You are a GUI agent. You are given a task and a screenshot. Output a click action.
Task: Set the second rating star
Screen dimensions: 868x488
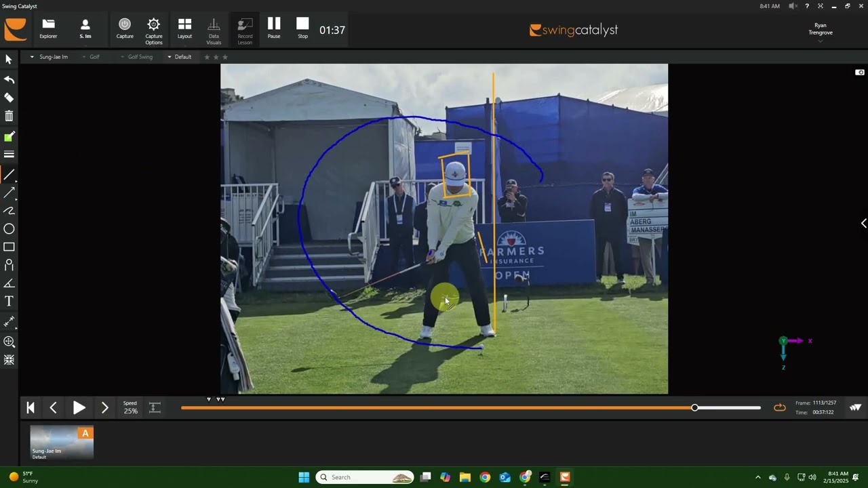click(x=216, y=57)
